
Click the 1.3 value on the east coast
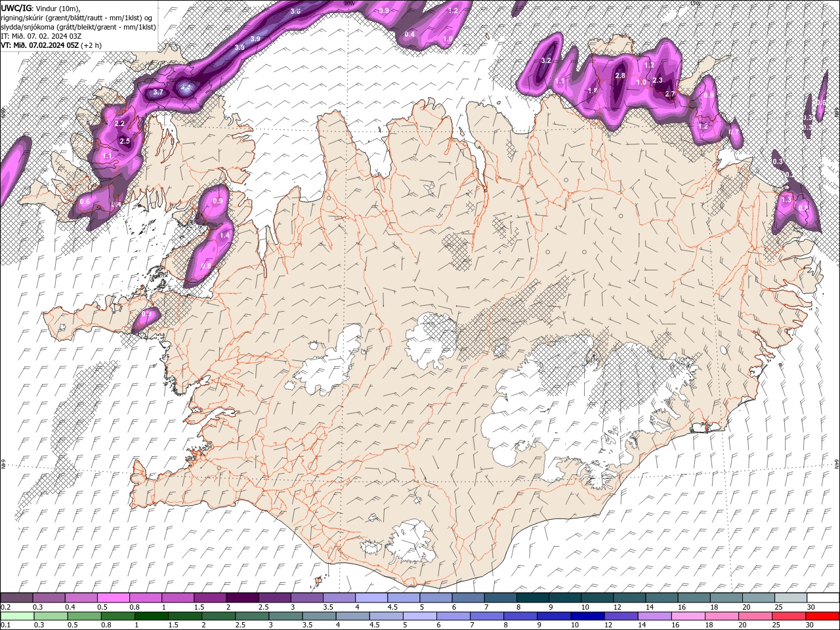787,199
